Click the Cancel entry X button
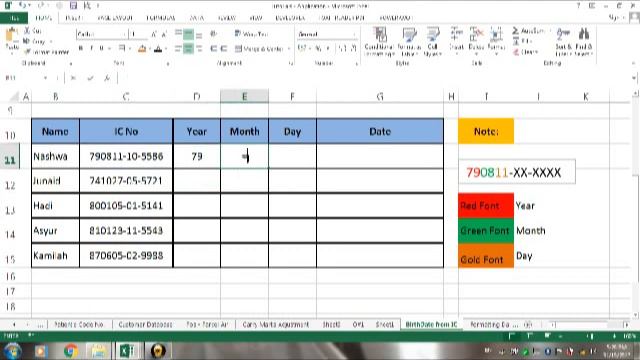Viewport: 640px width, 360px height. click(73, 78)
